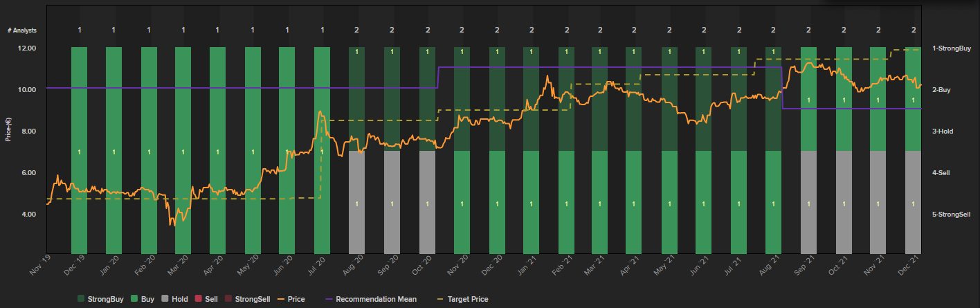The height and width of the screenshot is (308, 980).
Task: Hide the orange Price line via the legend
Action: (x=290, y=299)
